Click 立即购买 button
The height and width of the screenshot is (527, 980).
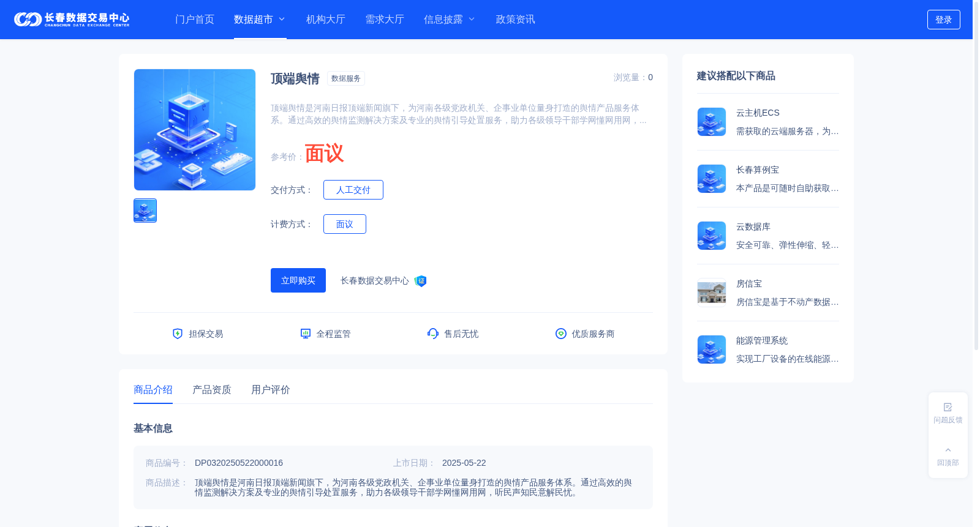point(298,280)
